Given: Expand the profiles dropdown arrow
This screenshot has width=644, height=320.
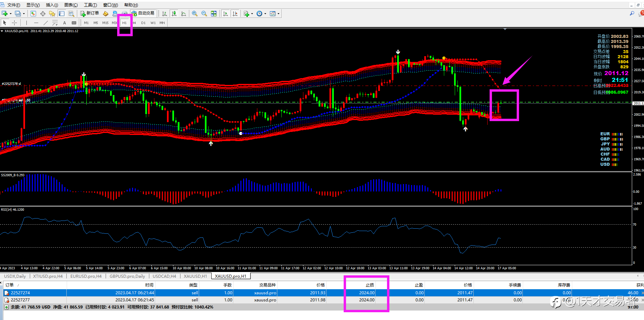Looking at the screenshot, I should point(24,14).
